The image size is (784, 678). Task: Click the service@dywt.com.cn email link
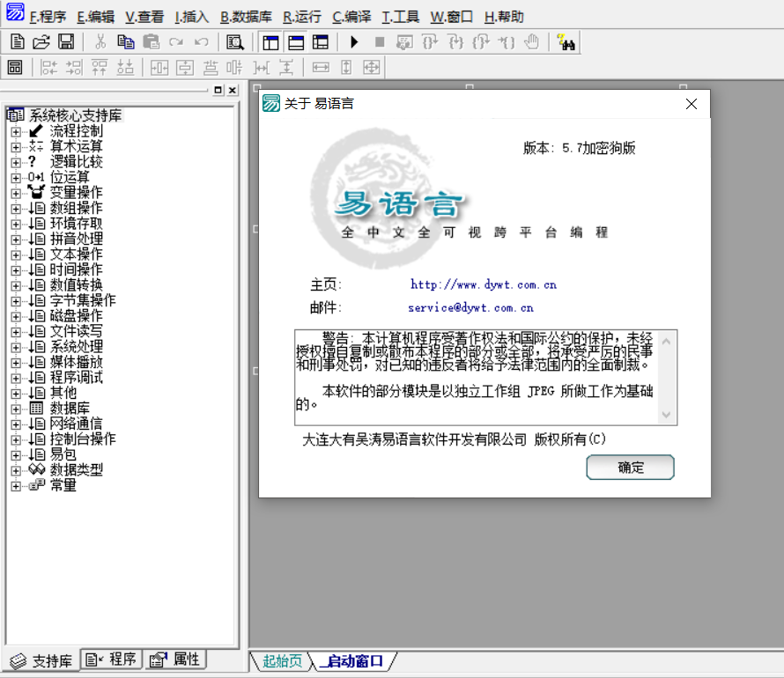click(471, 308)
